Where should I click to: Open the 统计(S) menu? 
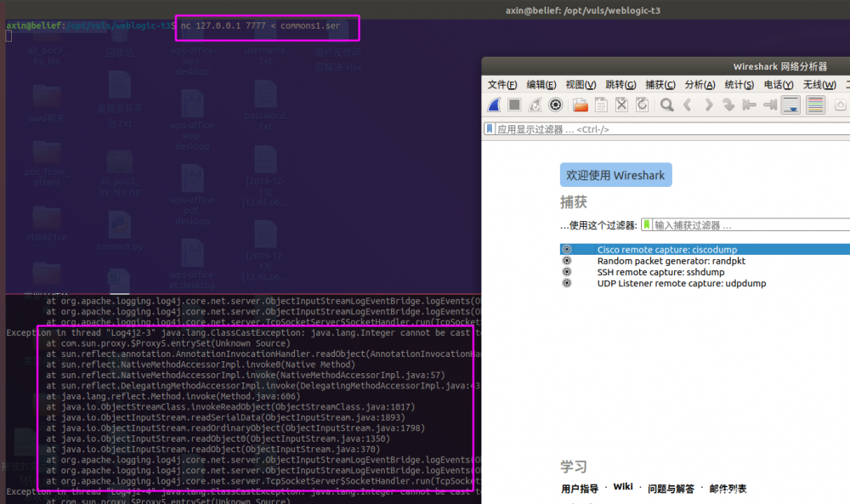739,84
